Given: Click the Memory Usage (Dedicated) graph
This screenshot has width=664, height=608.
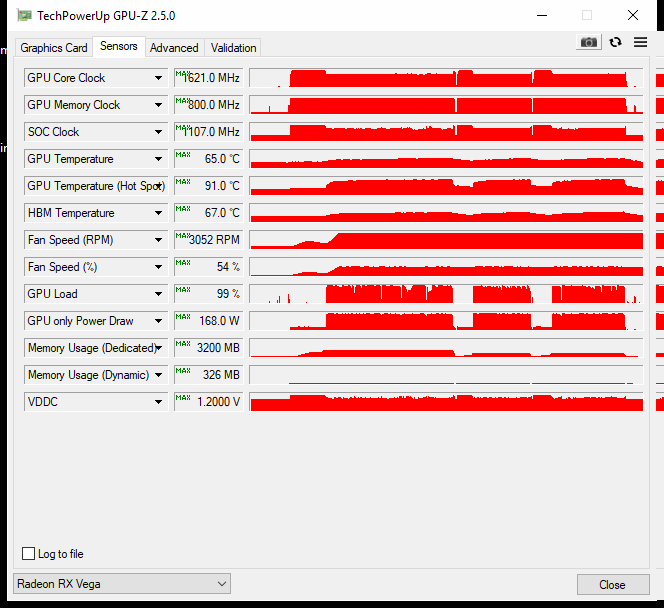Looking at the screenshot, I should (x=446, y=348).
